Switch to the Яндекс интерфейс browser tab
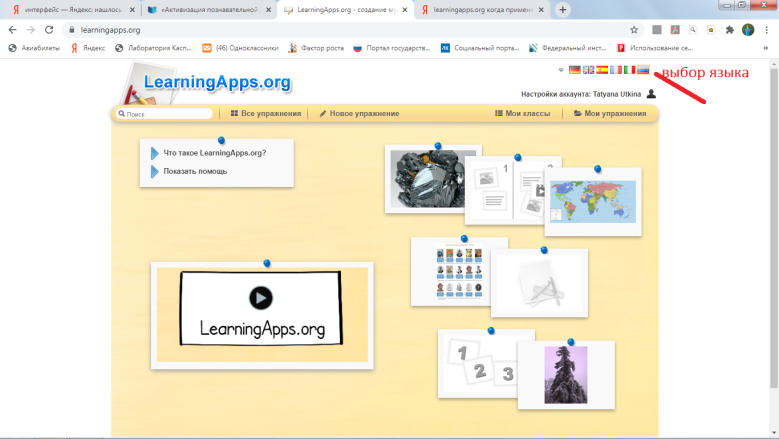 pos(73,9)
